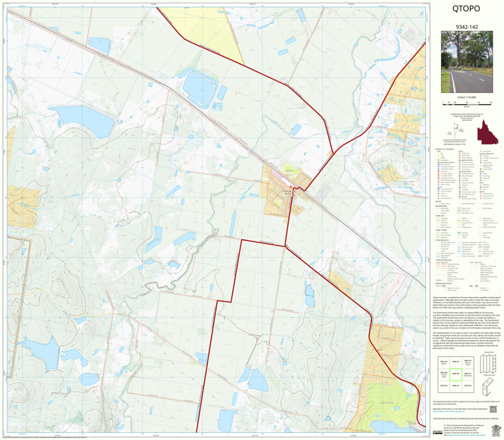Viewport: 504px width, 440px height.
Task: Select the sheet number 9342-142 heading
Action: tap(467, 27)
